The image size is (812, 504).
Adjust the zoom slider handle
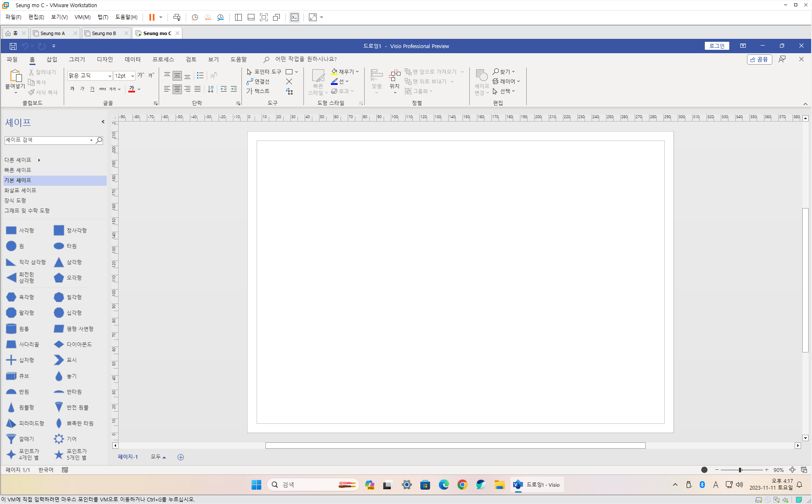[x=740, y=470]
